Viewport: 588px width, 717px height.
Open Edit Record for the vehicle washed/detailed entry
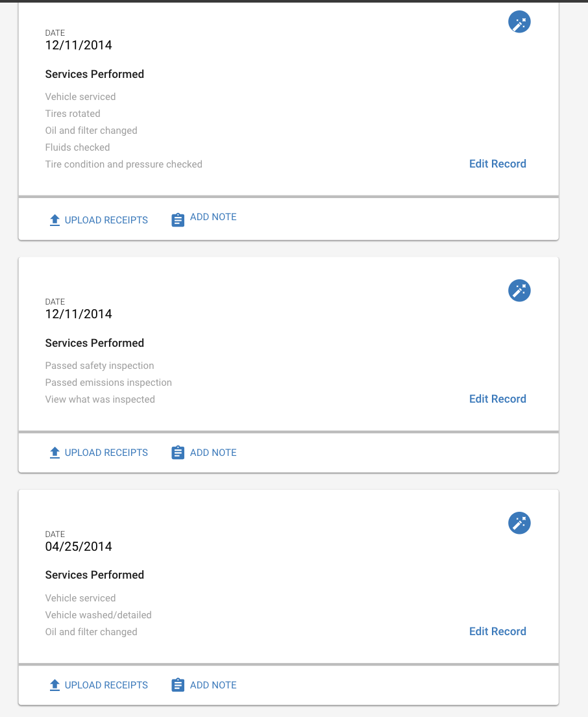(498, 631)
